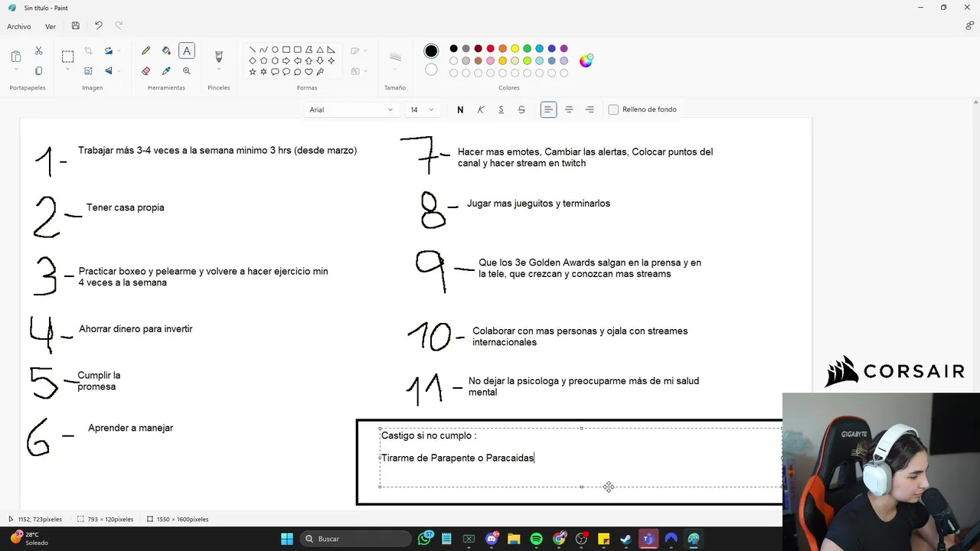The width and height of the screenshot is (980, 551).
Task: Select the Color picker eyedropper tool
Action: coord(166,70)
